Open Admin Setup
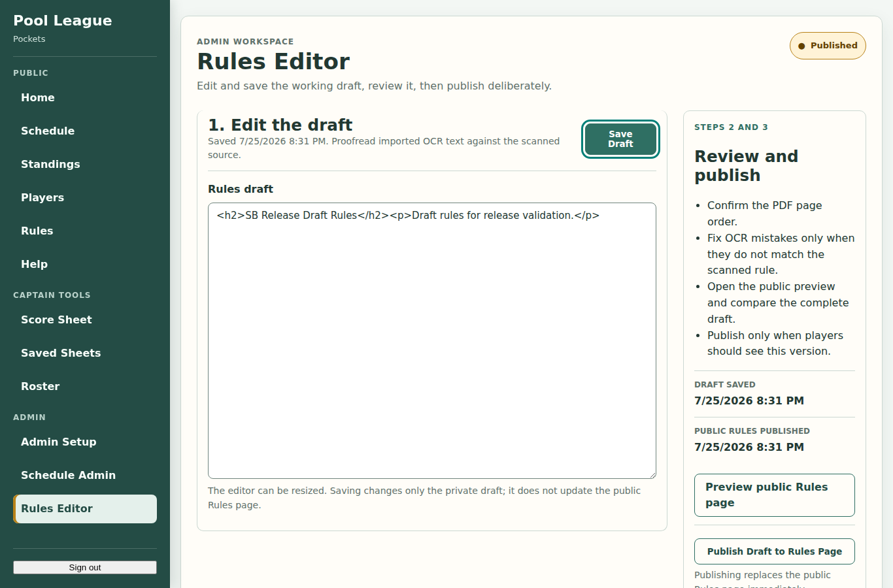893x588 pixels. pyautogui.click(x=85, y=442)
